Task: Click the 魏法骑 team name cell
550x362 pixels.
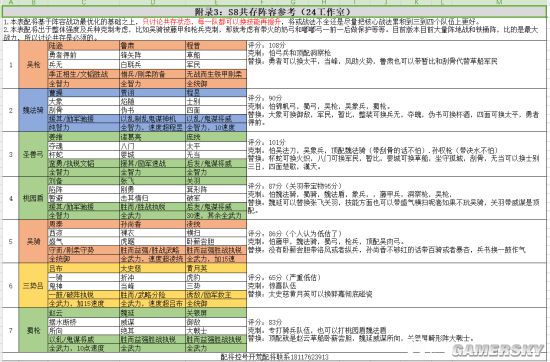Action: click(x=33, y=110)
